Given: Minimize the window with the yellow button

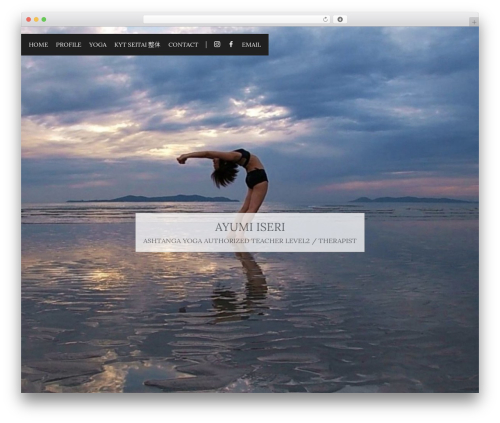Looking at the screenshot, I should [x=36, y=20].
